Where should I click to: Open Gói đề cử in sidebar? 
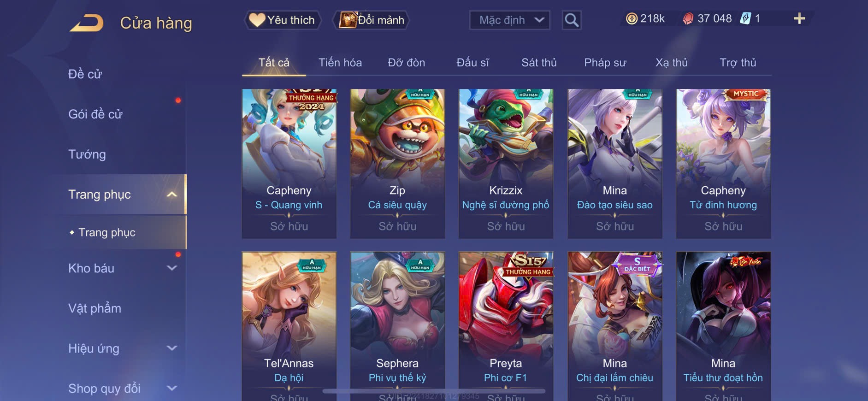(x=95, y=114)
